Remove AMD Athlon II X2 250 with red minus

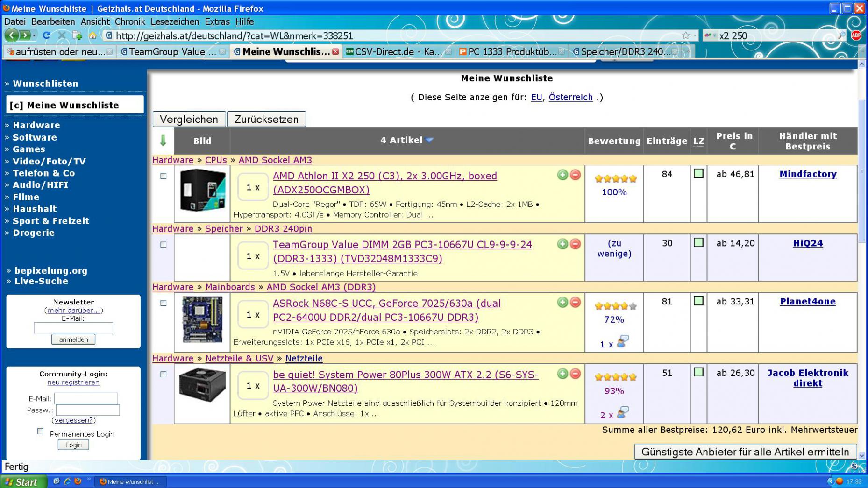[575, 175]
